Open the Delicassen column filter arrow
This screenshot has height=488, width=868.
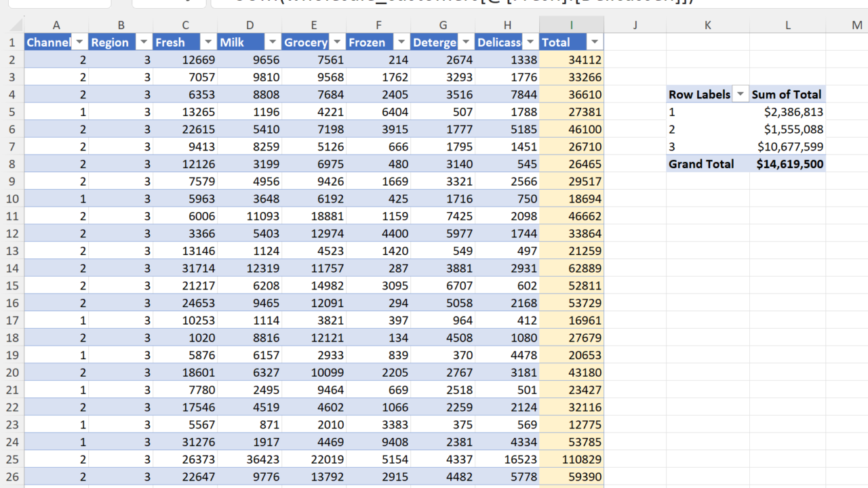click(x=530, y=42)
